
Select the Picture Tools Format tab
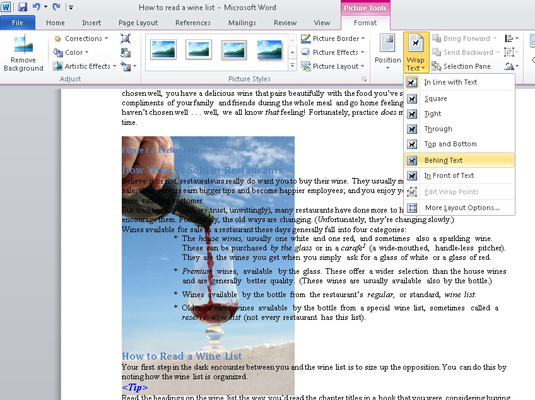pyautogui.click(x=365, y=23)
